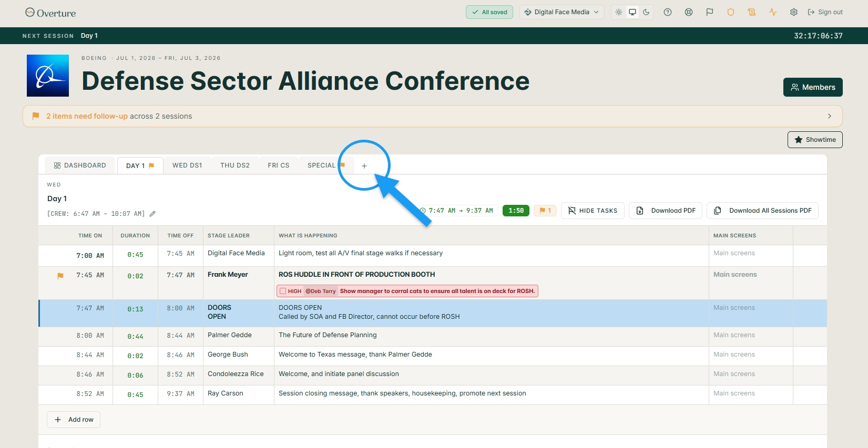Click the Boeing logo thumbnail
The height and width of the screenshot is (448, 868).
click(x=48, y=76)
